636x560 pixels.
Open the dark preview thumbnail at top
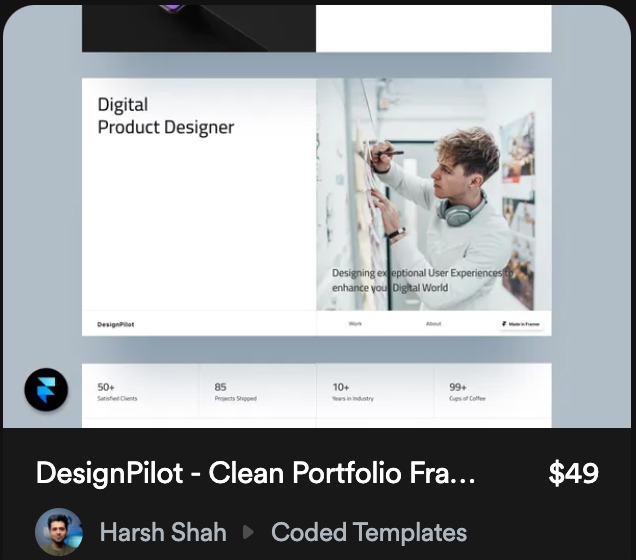coord(199,28)
